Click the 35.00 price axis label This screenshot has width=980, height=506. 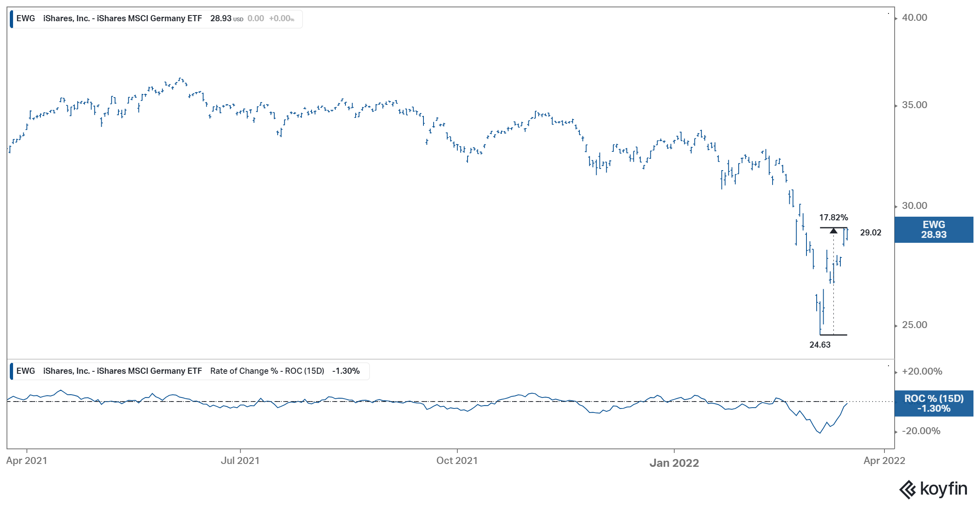point(914,105)
